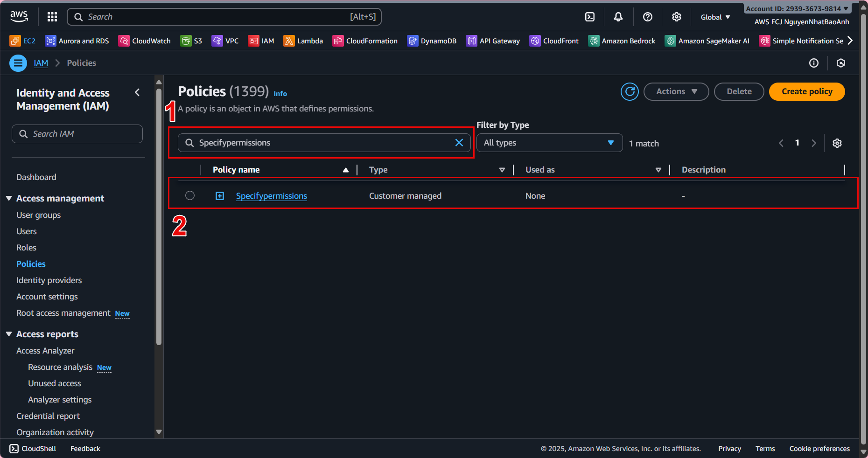Open the Actions dropdown menu
This screenshot has height=458, width=868.
pos(676,91)
